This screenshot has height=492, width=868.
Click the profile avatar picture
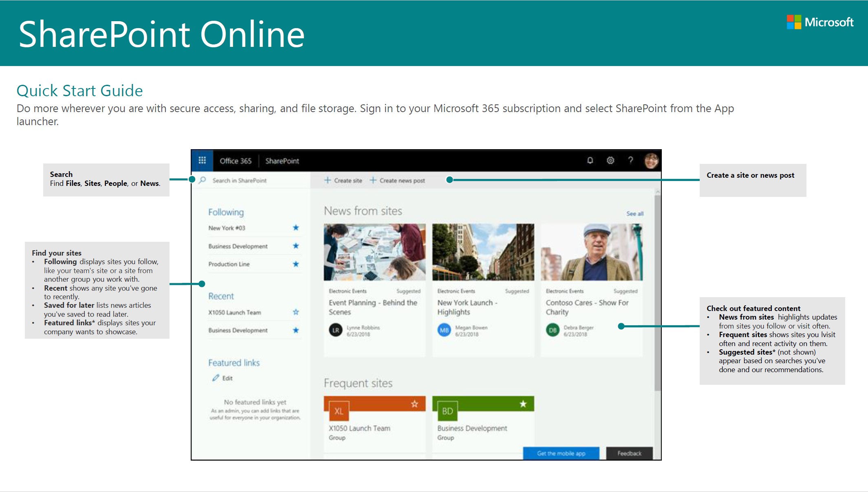pyautogui.click(x=652, y=161)
